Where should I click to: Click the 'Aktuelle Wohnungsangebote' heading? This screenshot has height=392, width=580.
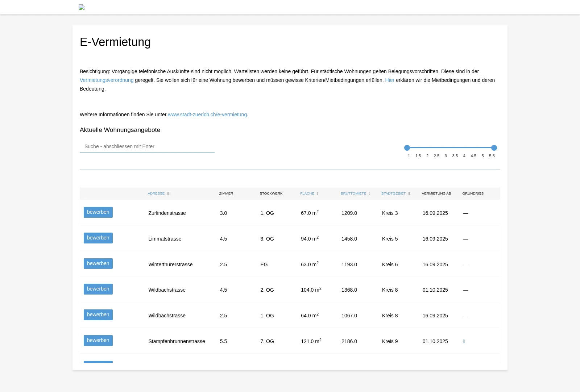[x=120, y=130]
